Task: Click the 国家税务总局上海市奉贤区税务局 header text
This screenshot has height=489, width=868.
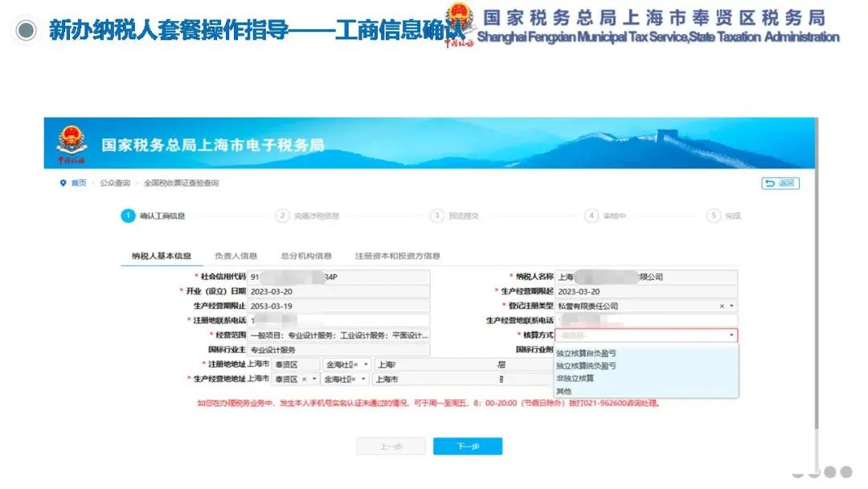Action: point(654,18)
